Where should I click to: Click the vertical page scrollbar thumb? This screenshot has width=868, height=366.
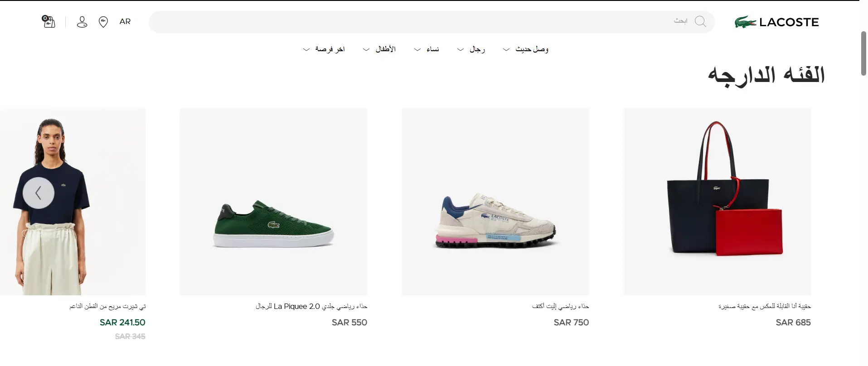tap(863, 53)
